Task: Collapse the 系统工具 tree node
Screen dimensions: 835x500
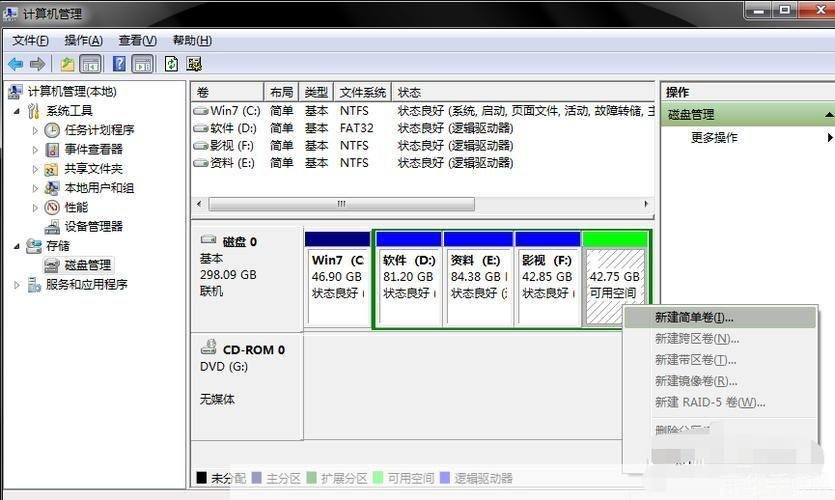Action: (17, 111)
